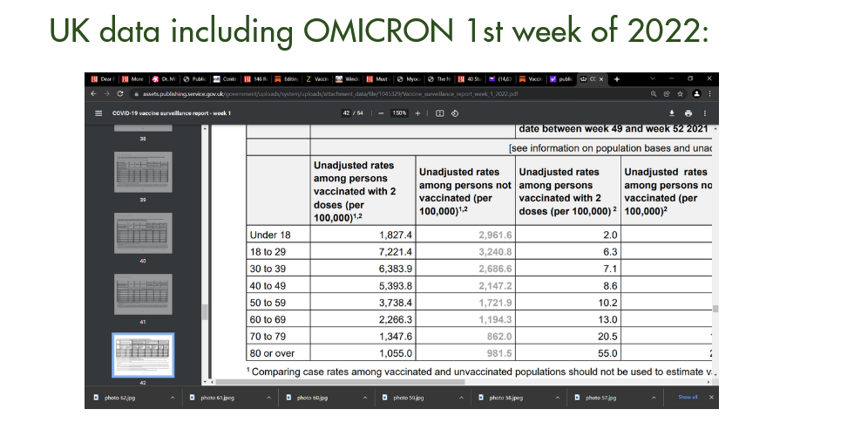Select page 41 thumbnail

(x=143, y=294)
